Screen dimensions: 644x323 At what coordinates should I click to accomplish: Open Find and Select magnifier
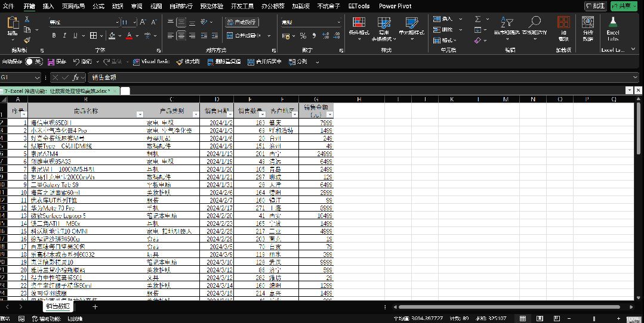(534, 27)
